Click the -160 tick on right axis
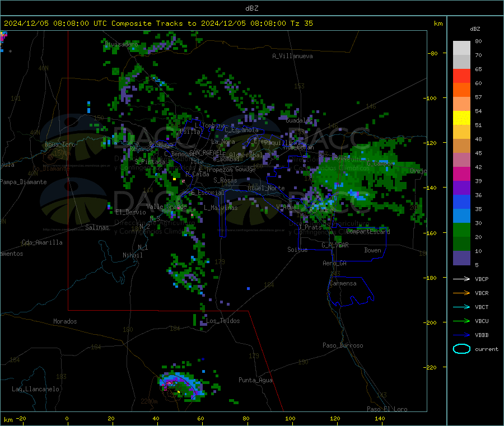This screenshot has width=504, height=426. [430, 233]
